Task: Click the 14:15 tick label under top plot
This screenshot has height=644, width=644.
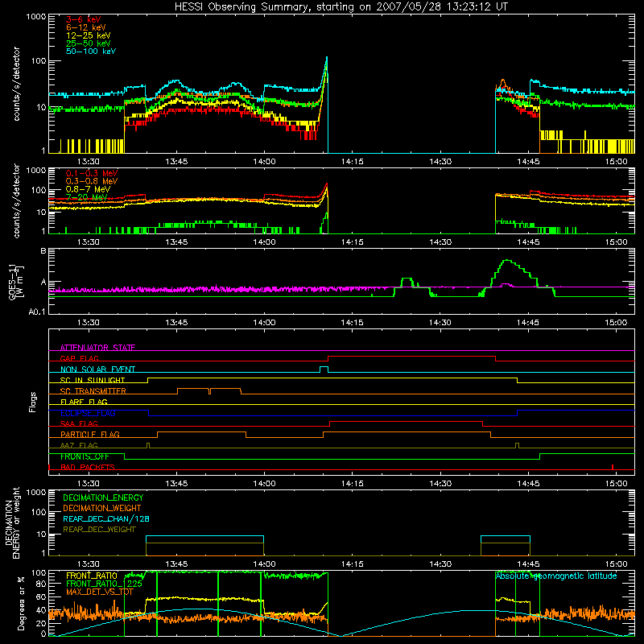Action: (x=352, y=162)
